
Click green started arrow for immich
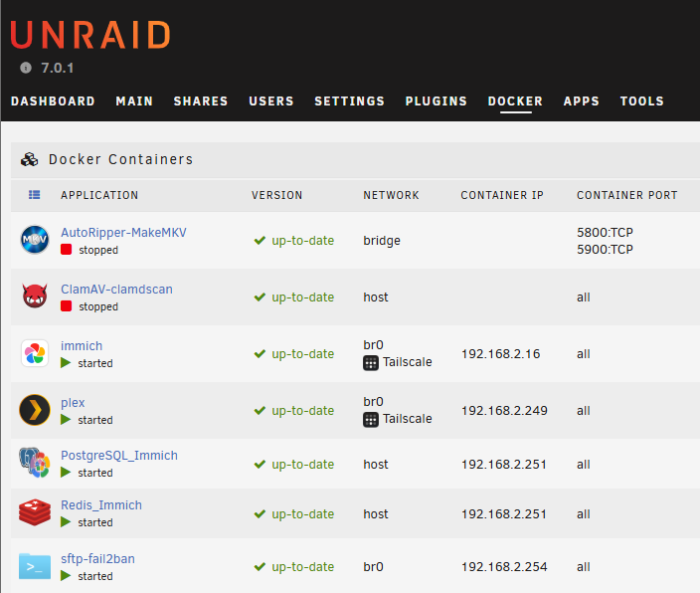(66, 363)
